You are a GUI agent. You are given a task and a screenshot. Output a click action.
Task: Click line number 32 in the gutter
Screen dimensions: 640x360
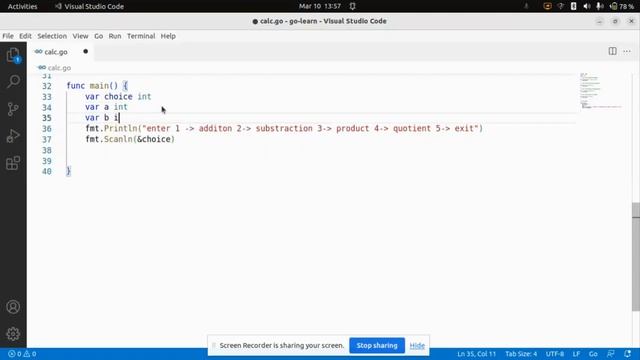point(47,86)
